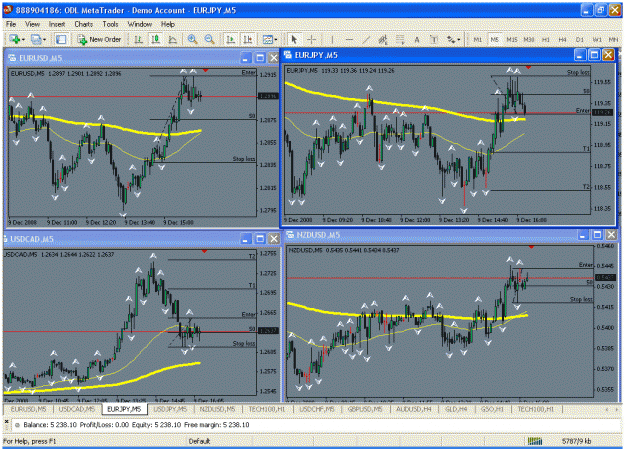Set chart period to H1
Viewport: 625px width, 449px height.
point(546,39)
